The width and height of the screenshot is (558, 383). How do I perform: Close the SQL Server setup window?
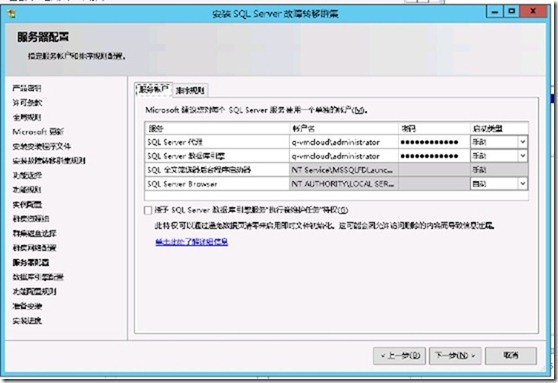pyautogui.click(x=533, y=12)
